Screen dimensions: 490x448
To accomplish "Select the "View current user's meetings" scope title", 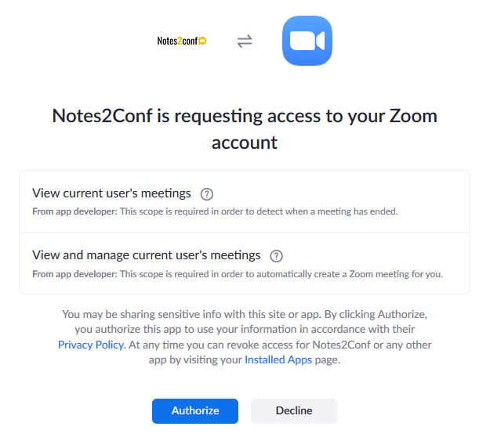I will pyautogui.click(x=111, y=193).
